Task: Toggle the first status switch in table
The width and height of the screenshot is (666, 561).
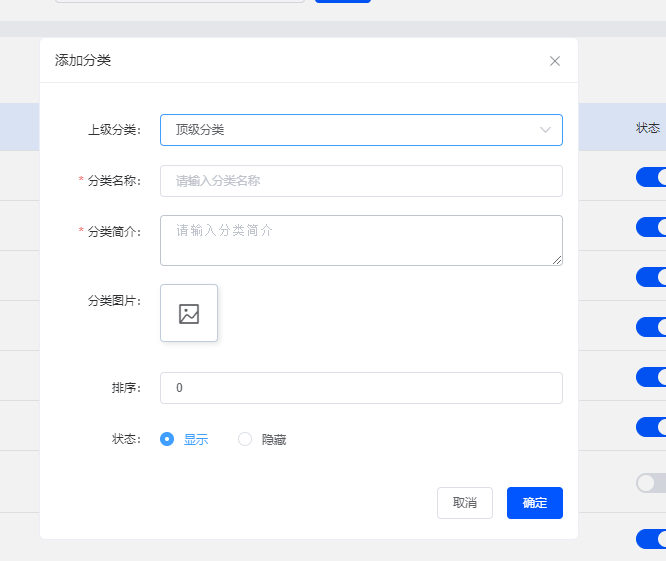Action: point(651,177)
